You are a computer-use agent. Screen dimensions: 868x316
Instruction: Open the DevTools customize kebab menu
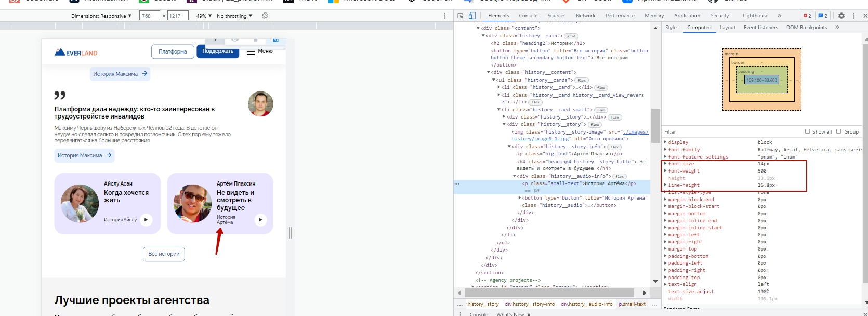coord(854,16)
